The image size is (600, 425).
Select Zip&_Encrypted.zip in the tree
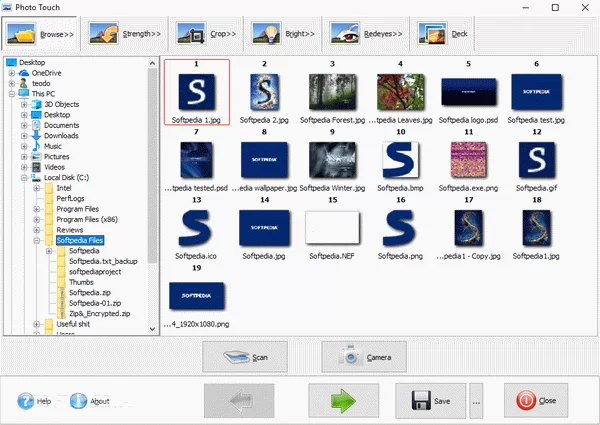click(99, 314)
